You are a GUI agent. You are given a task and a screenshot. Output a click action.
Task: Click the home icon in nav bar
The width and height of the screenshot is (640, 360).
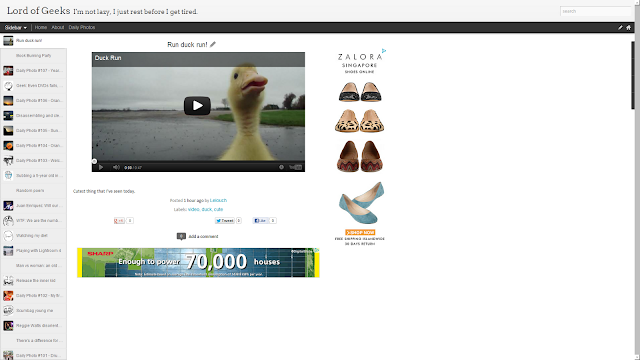click(x=629, y=27)
